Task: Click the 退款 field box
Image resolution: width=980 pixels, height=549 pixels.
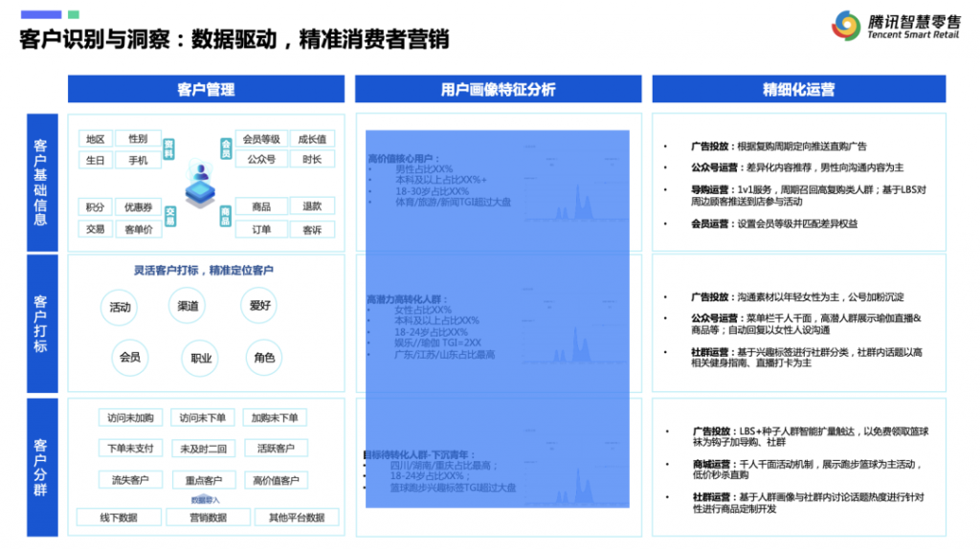Action: tap(312, 206)
